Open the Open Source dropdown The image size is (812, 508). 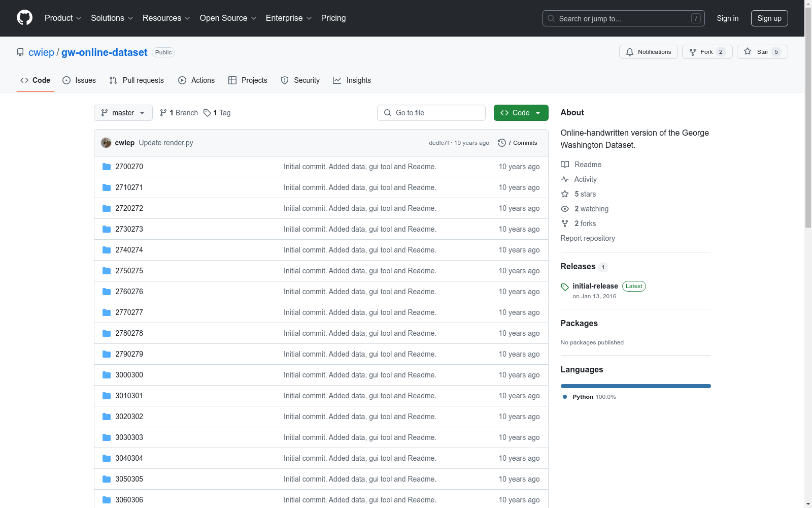[228, 18]
